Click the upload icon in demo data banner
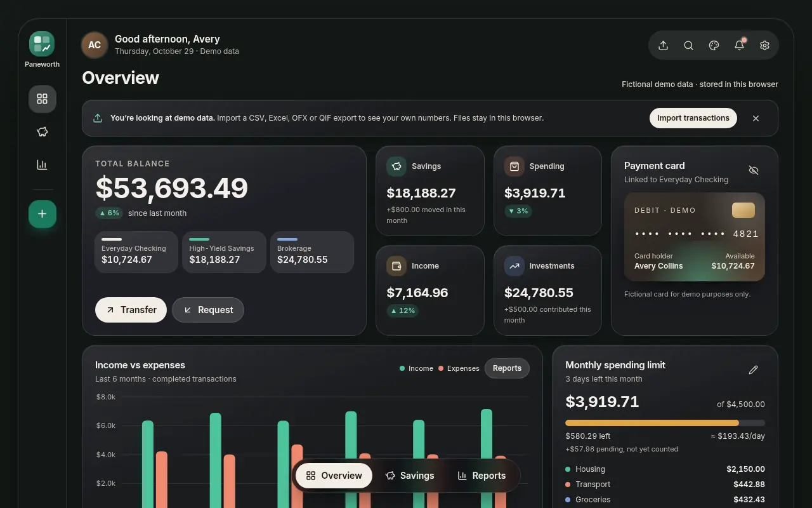Image resolution: width=812 pixels, height=508 pixels. tap(98, 118)
